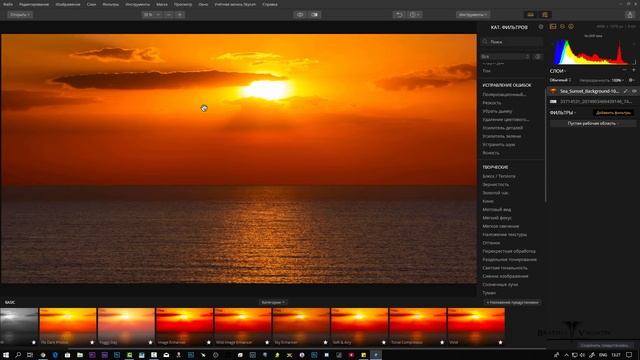Toggle the side panel icon
Screen dimensions: 640x360
(545, 15)
